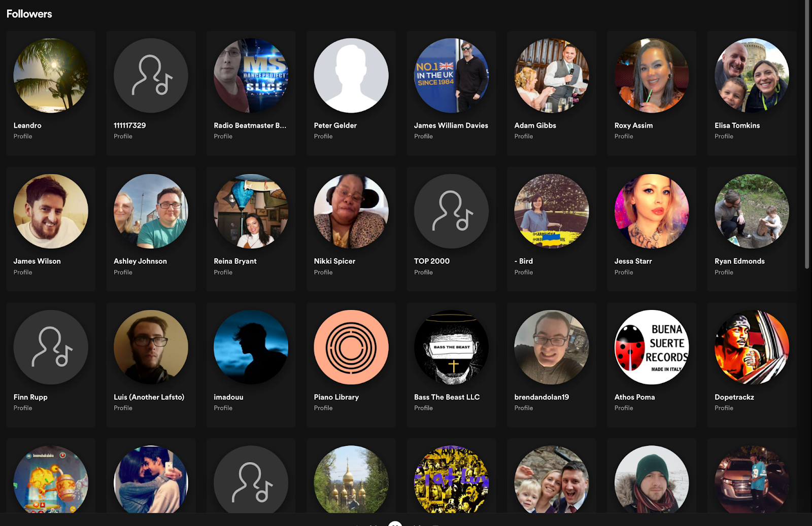Select the Finn Rupp name text
The height and width of the screenshot is (526, 812).
[x=30, y=397]
